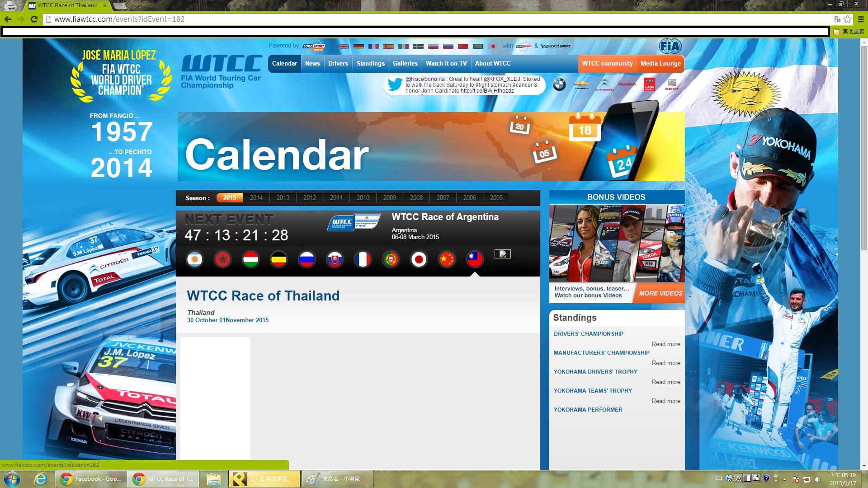Select the Russian flag in top language bar
Screen dimensions: 868x488
(x=448, y=46)
